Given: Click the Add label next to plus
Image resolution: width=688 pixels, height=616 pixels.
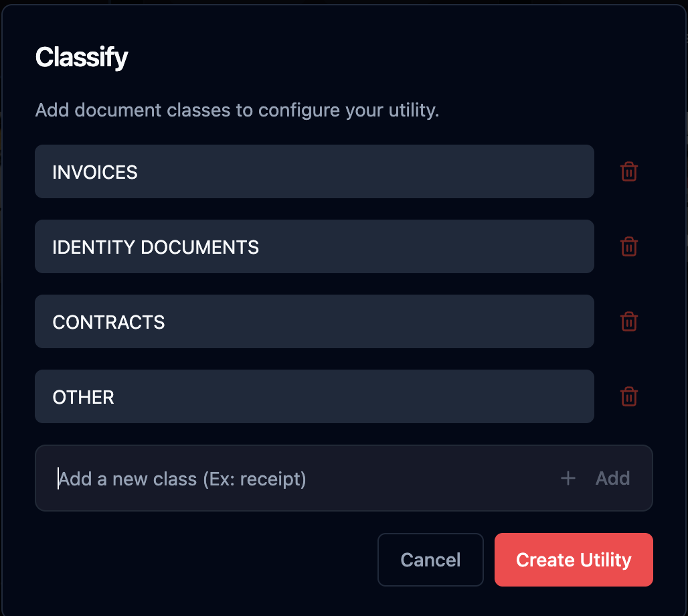Looking at the screenshot, I should tap(612, 478).
